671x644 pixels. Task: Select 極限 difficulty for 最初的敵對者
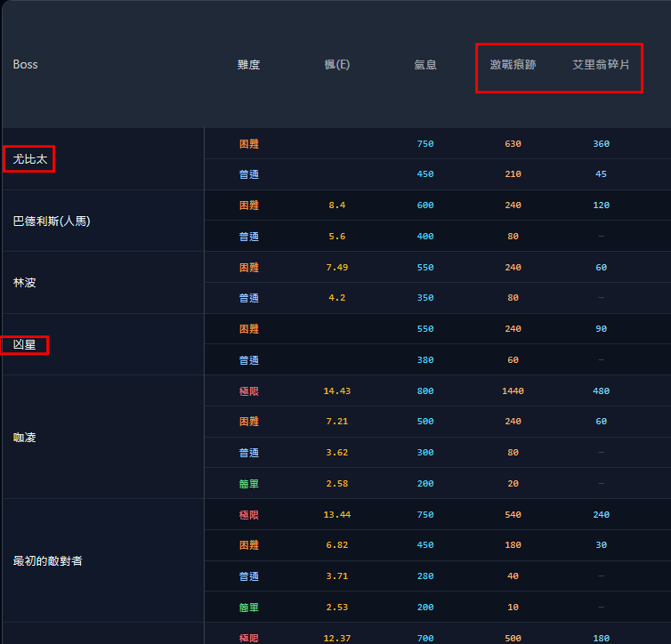point(248,515)
